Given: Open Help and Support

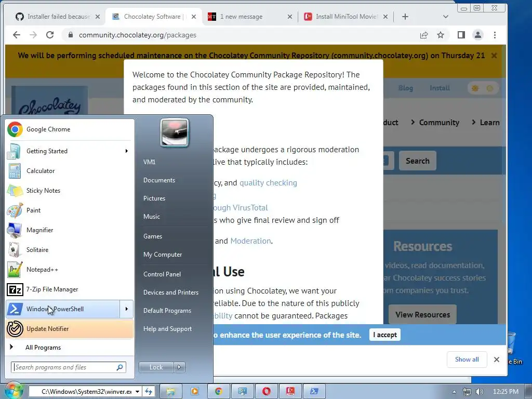Looking at the screenshot, I should (167, 329).
